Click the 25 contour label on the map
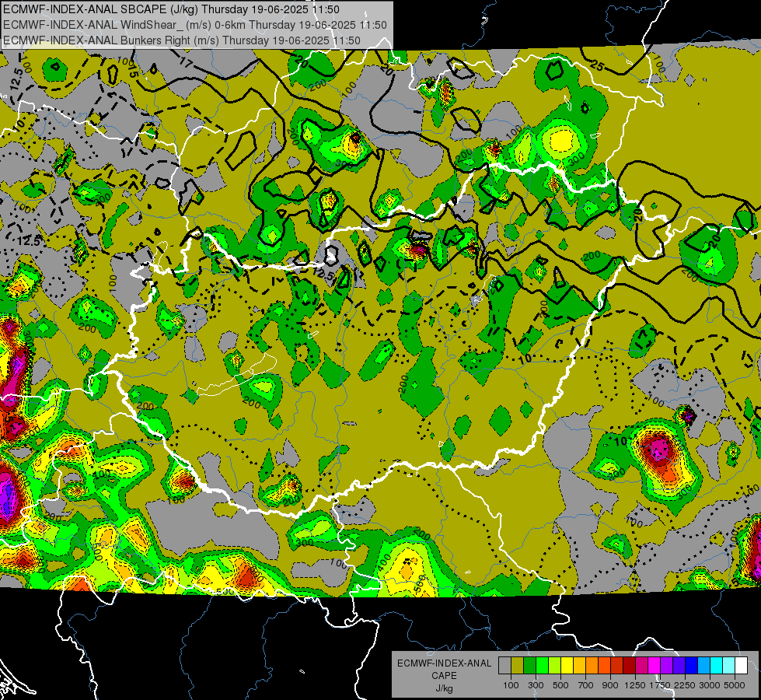Screen dimensions: 761x700 coord(598,66)
